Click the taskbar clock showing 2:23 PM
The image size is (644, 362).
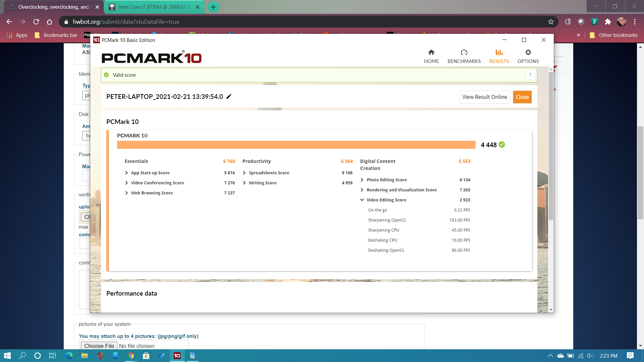tap(608, 356)
